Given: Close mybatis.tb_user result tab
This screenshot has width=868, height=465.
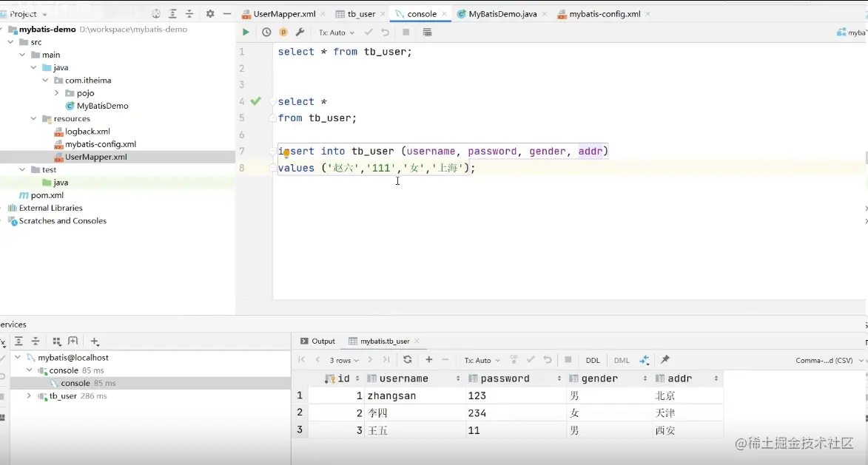Looking at the screenshot, I should [x=417, y=341].
